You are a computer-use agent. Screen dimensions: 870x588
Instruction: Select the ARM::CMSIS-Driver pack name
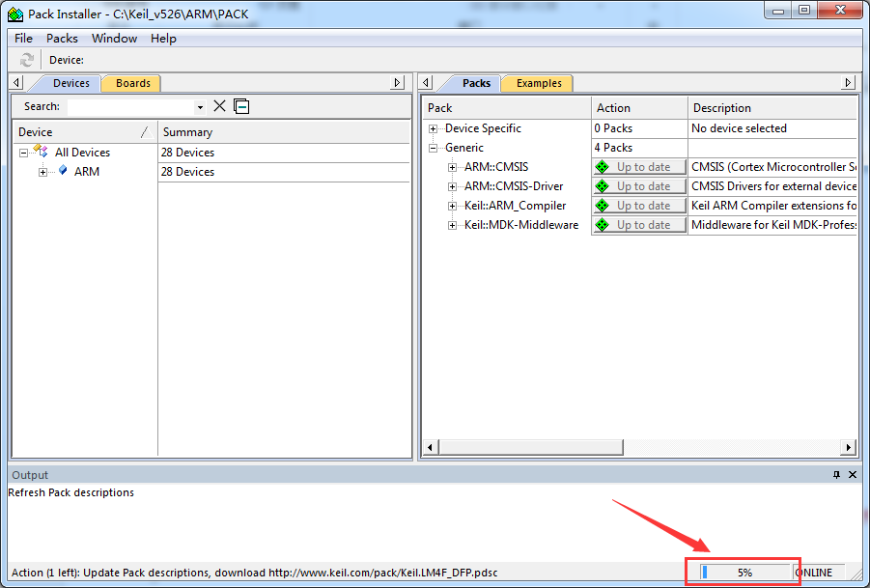coord(514,186)
